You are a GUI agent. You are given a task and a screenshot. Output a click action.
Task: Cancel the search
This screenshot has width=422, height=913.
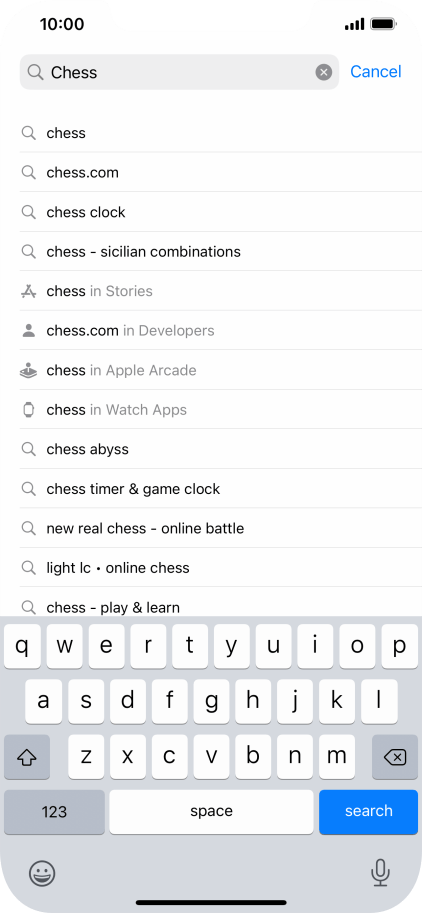[375, 72]
